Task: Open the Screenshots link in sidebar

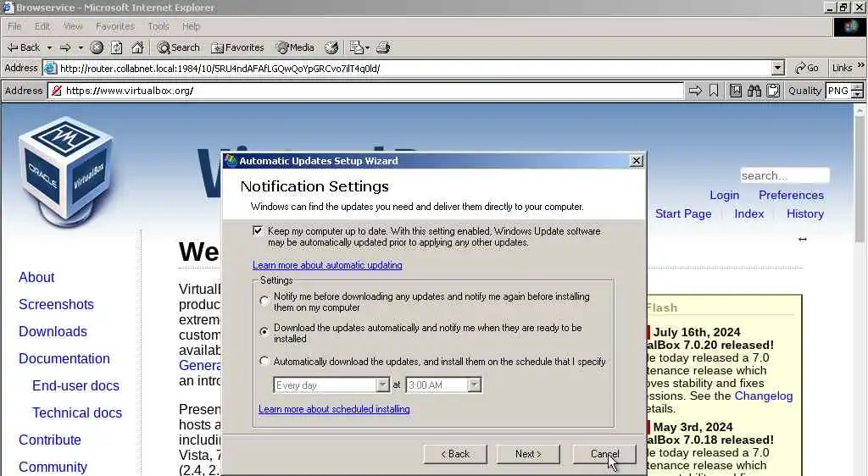Action: coord(56,304)
